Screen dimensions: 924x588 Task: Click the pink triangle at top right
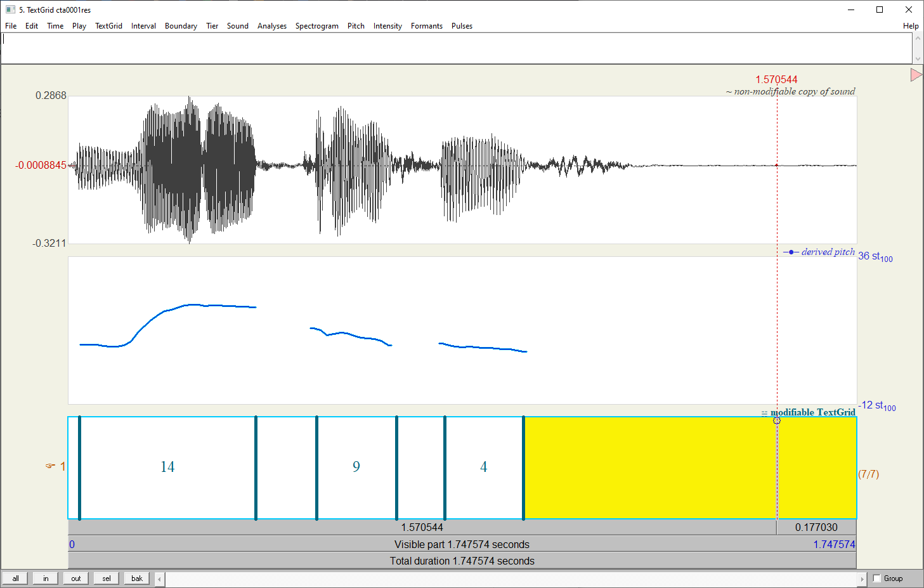point(916,75)
